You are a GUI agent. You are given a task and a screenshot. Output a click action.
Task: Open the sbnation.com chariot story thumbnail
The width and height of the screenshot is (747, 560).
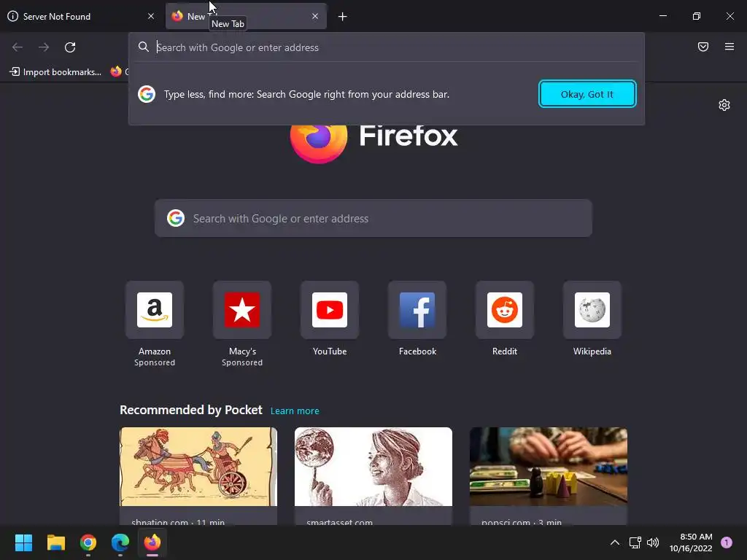point(198,467)
